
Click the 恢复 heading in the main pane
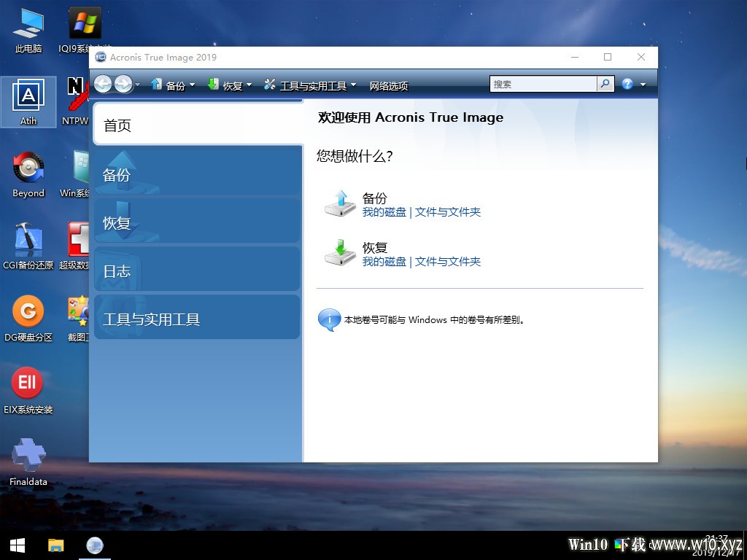[x=374, y=248]
